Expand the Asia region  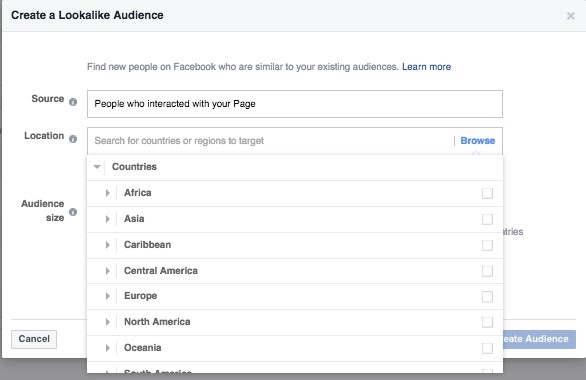pyautogui.click(x=108, y=219)
